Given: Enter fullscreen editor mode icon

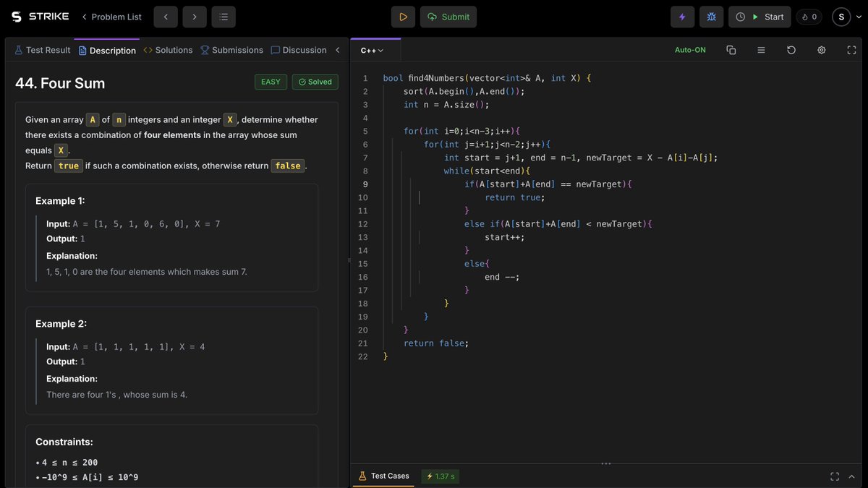Looking at the screenshot, I should tap(851, 50).
